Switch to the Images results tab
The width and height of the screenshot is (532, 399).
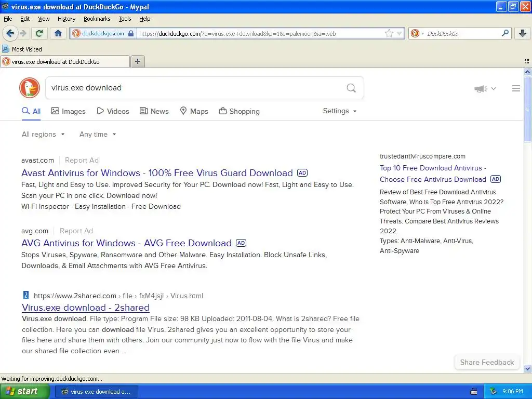(x=68, y=111)
